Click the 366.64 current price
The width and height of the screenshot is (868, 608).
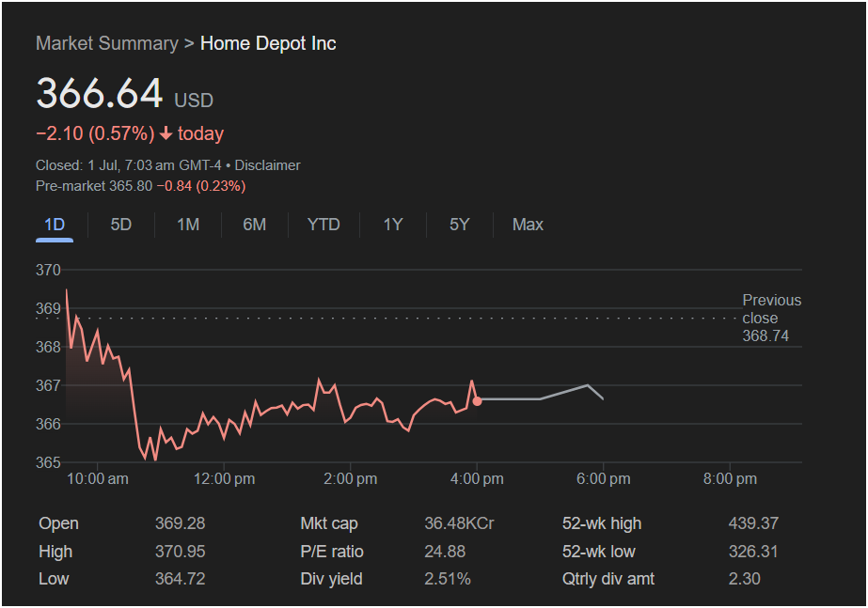click(x=100, y=92)
